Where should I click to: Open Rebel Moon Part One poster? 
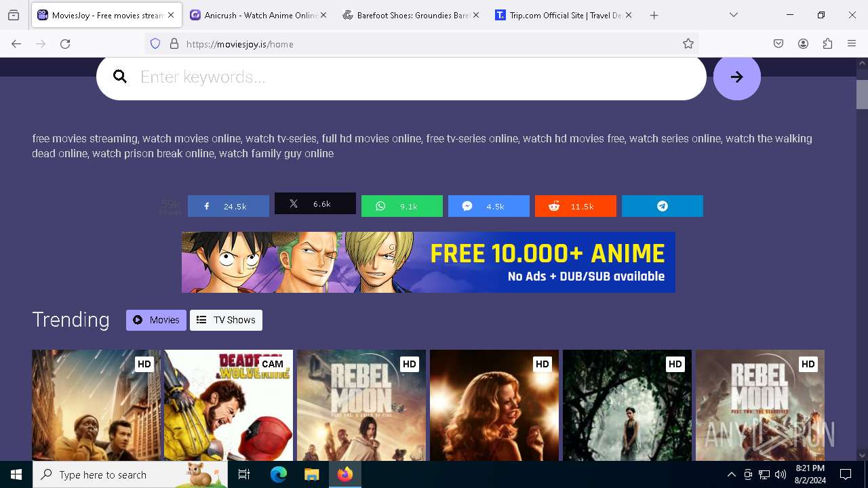click(361, 405)
